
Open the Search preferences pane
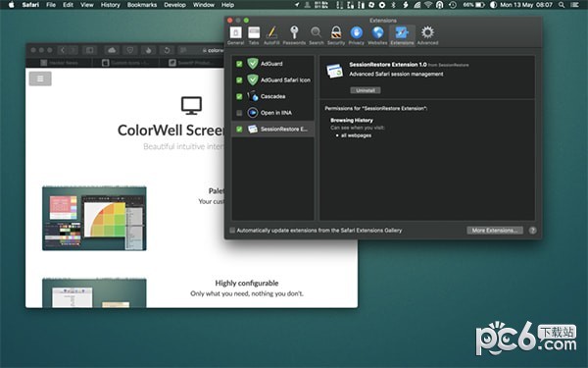coord(317,36)
